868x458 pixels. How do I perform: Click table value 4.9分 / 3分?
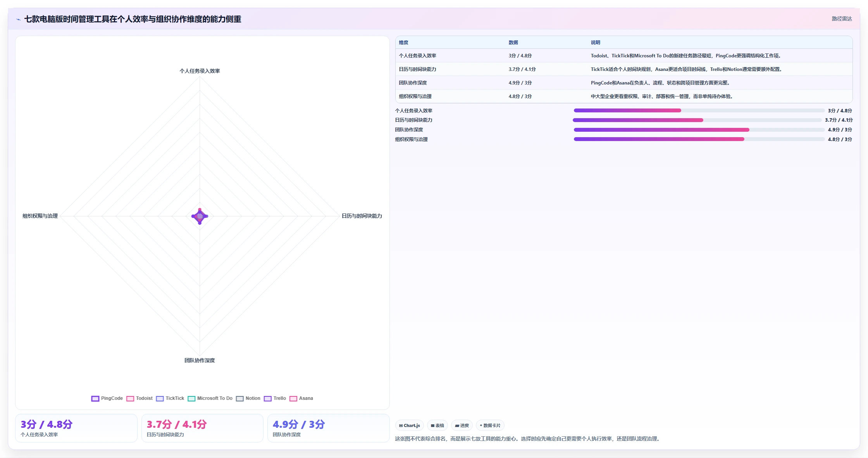coord(520,83)
